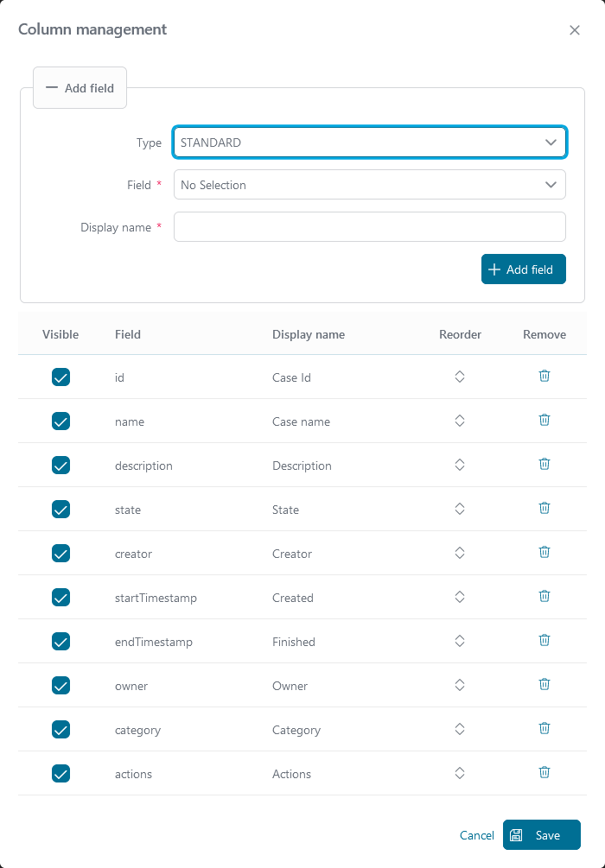
Task: Click the reorder arrows for state
Action: click(x=459, y=509)
